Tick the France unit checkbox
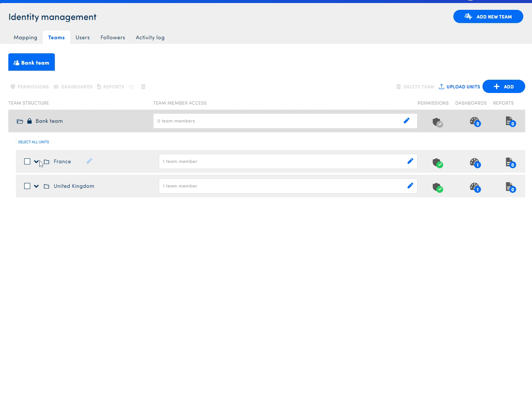 pyautogui.click(x=27, y=161)
